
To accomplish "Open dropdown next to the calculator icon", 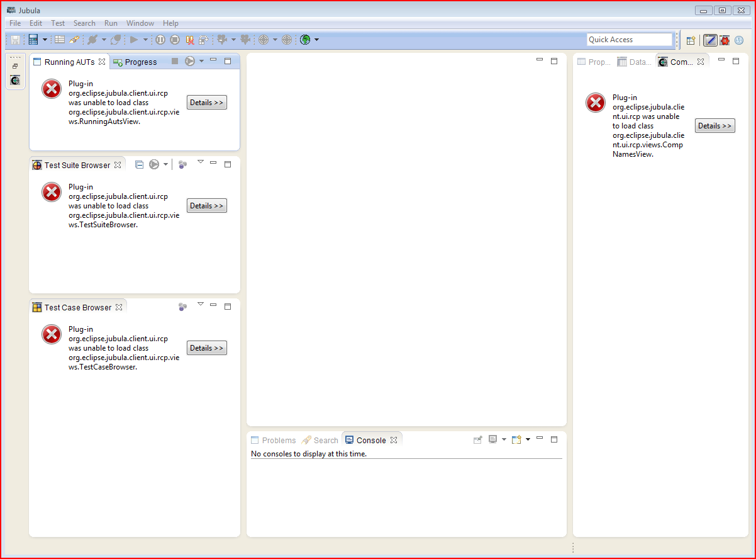I will tap(45, 40).
